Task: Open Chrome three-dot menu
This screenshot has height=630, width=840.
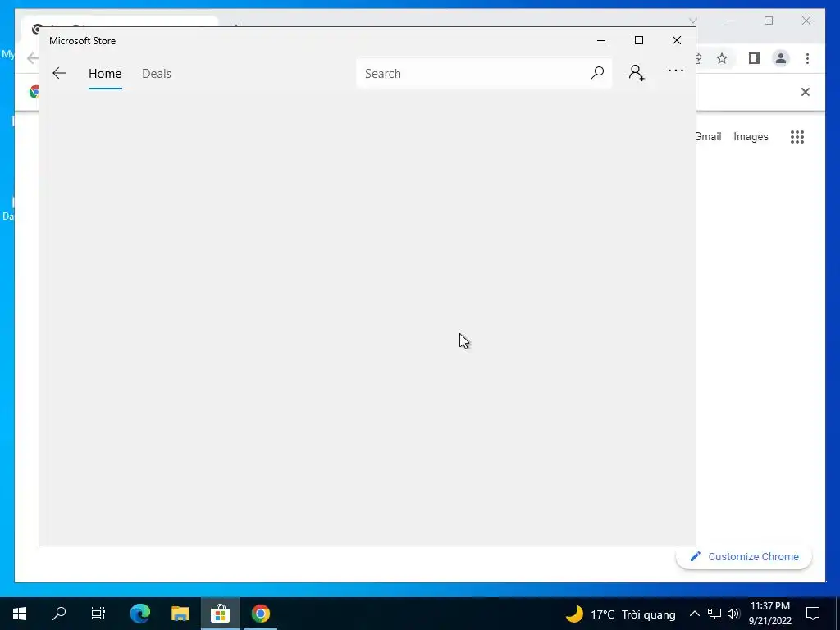Action: click(807, 58)
